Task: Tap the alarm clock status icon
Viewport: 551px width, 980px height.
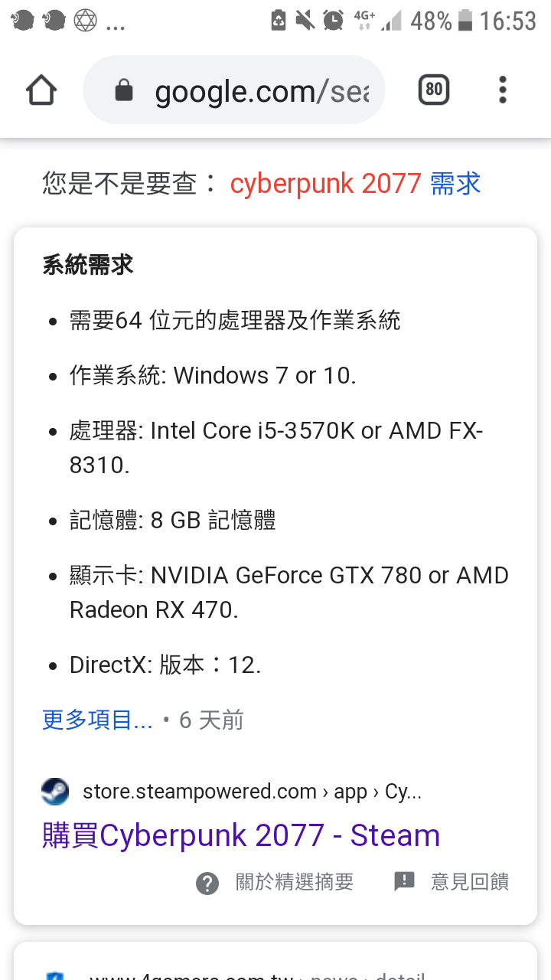Action: tap(333, 21)
